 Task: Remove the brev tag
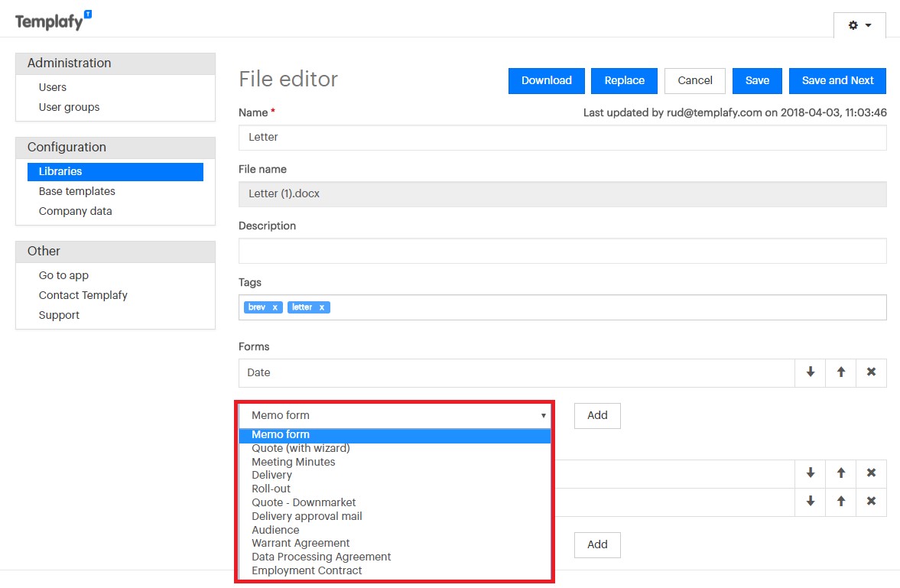click(x=275, y=308)
